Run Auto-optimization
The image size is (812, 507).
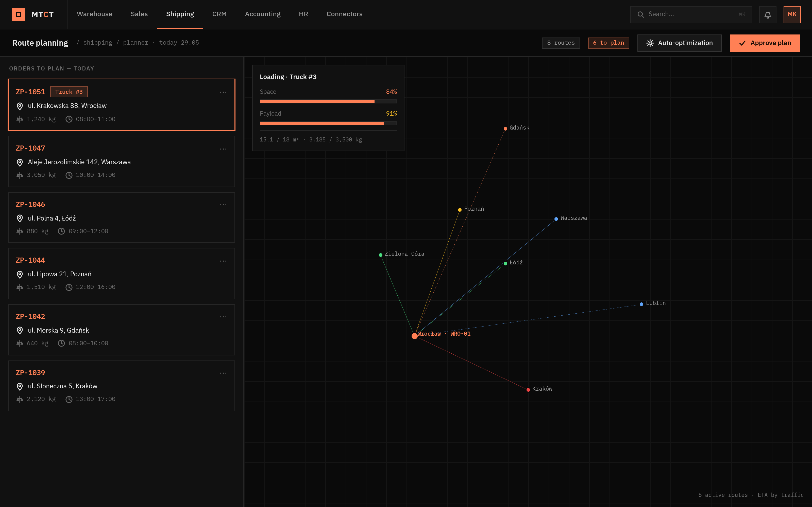tap(680, 43)
